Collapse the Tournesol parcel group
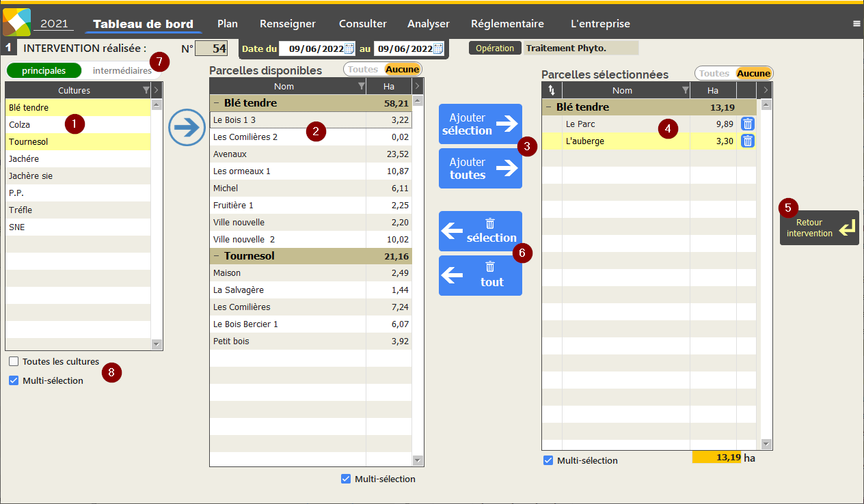 (x=216, y=256)
